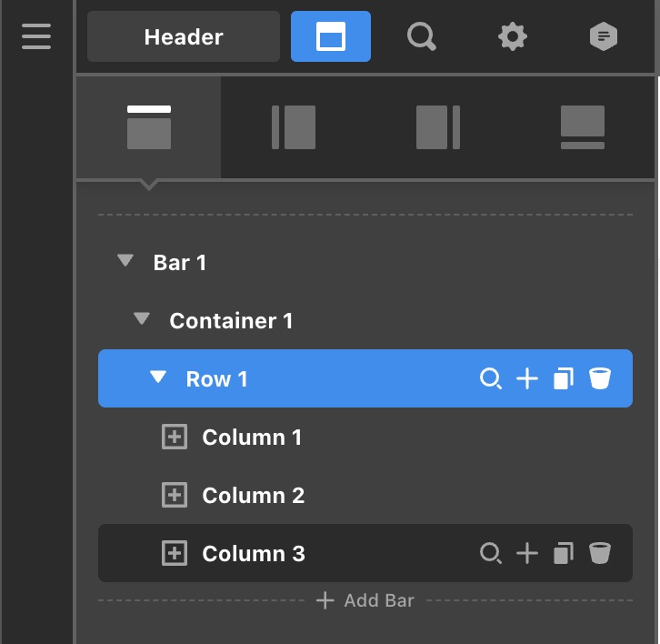Switch to the left sidebar region tab
The height and width of the screenshot is (644, 660).
293,127
